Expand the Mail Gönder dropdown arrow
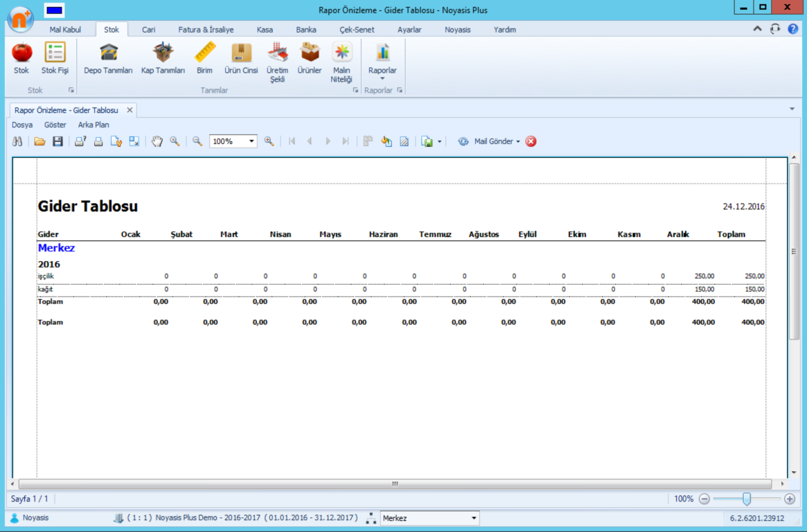Image resolution: width=807 pixels, height=532 pixels. [517, 141]
